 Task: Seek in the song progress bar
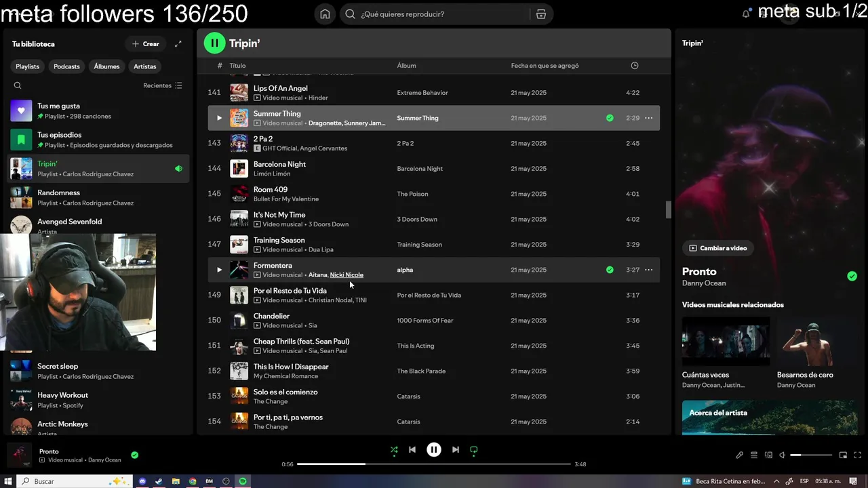pyautogui.click(x=434, y=464)
